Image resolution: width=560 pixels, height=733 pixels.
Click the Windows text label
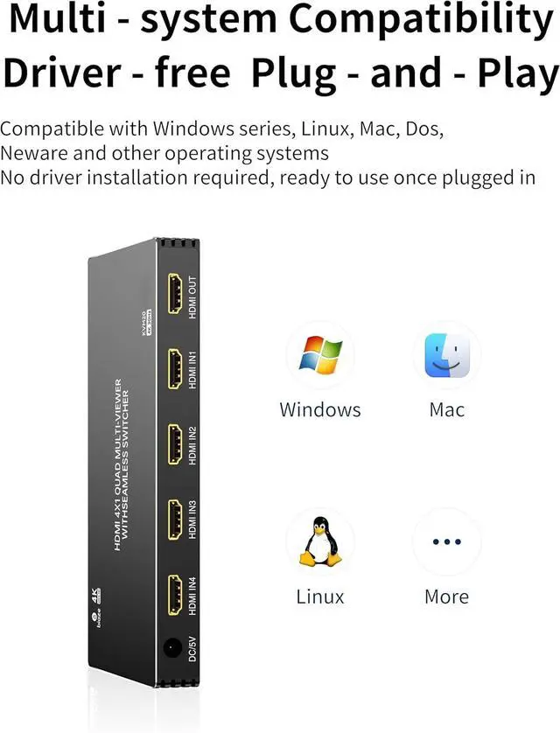[320, 410]
